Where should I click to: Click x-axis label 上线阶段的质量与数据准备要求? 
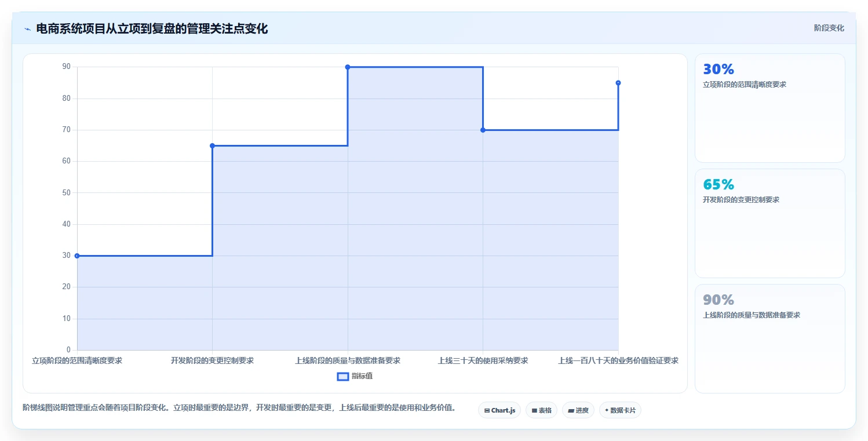point(348,360)
